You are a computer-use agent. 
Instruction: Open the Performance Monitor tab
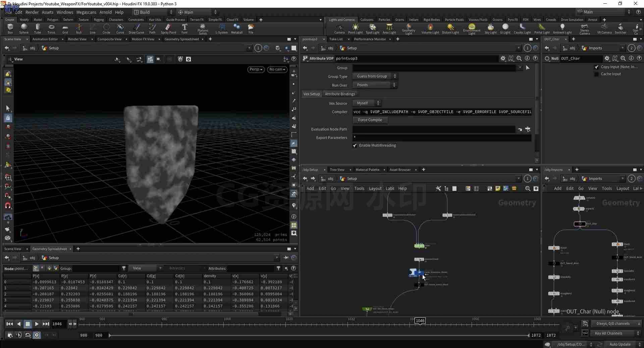pyautogui.click(x=370, y=39)
